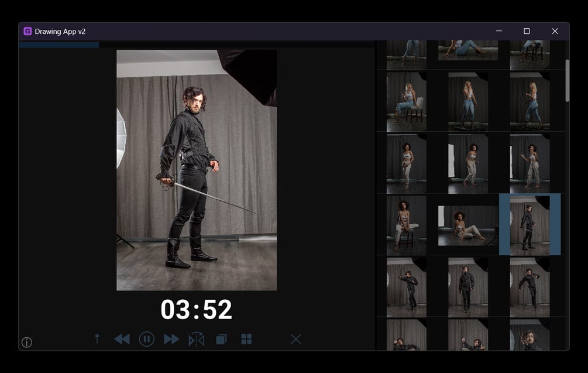This screenshot has height=373, width=588.
Task: Click the X icon in the bottom toolbar
Action: (x=295, y=339)
